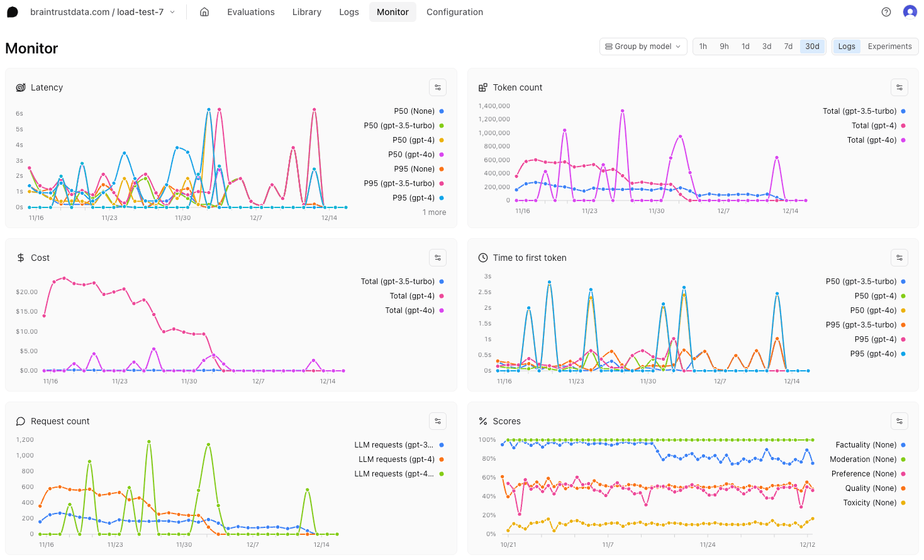The image size is (924, 560).
Task: Open chart settings for Time to first token
Action: tap(899, 258)
